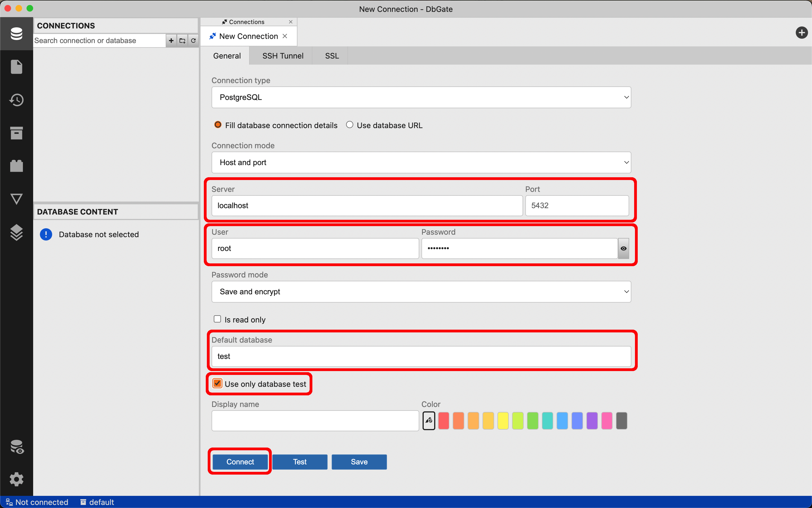The height and width of the screenshot is (508, 812).
Task: Open the Connection type dropdown
Action: tap(421, 97)
